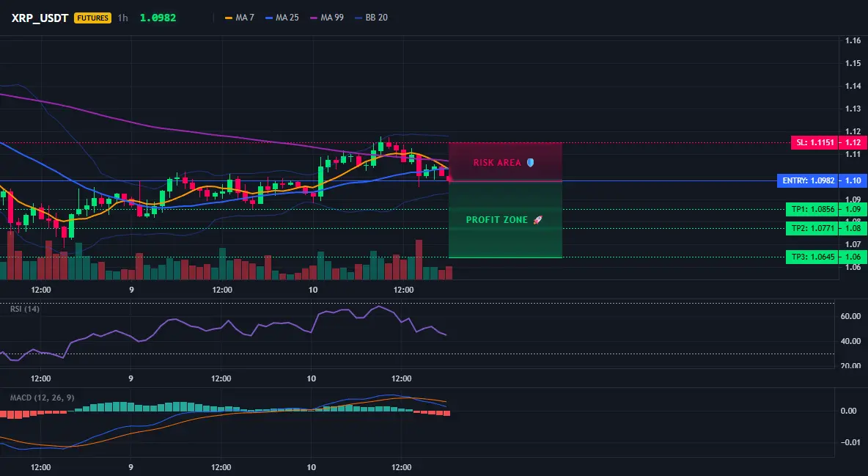Screen dimensions: 868x476
Task: Click the RISK AREA zone label
Action: tap(497, 162)
